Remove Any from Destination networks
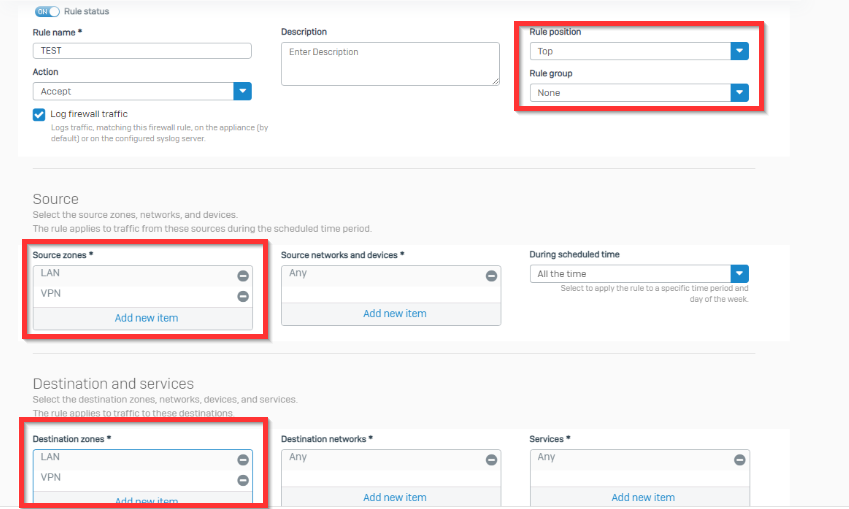Viewport: 849px width, 509px height. click(490, 460)
